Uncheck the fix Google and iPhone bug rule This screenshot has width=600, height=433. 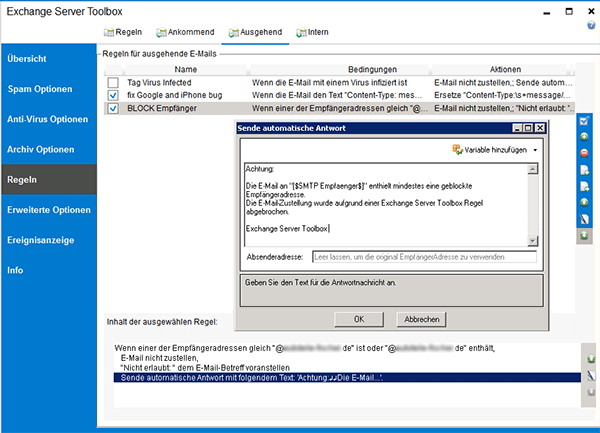click(113, 95)
